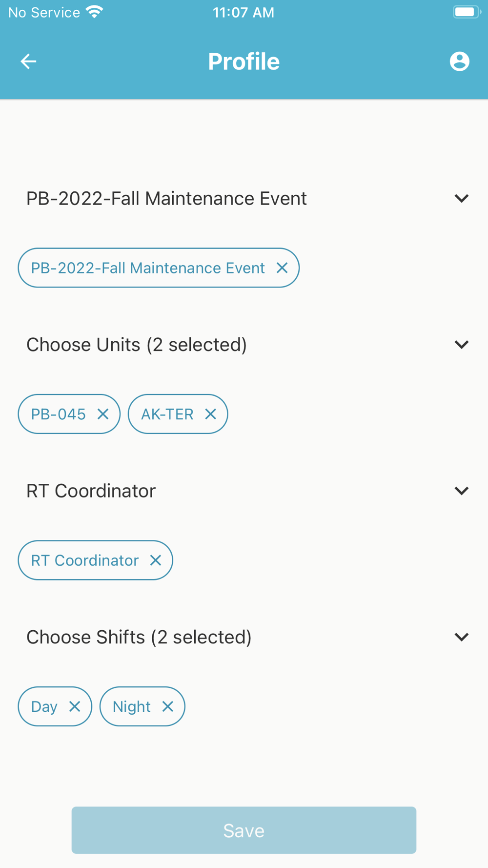This screenshot has height=868, width=488.
Task: Expand the RT Coordinator role dropdown chevron
Action: 461,491
